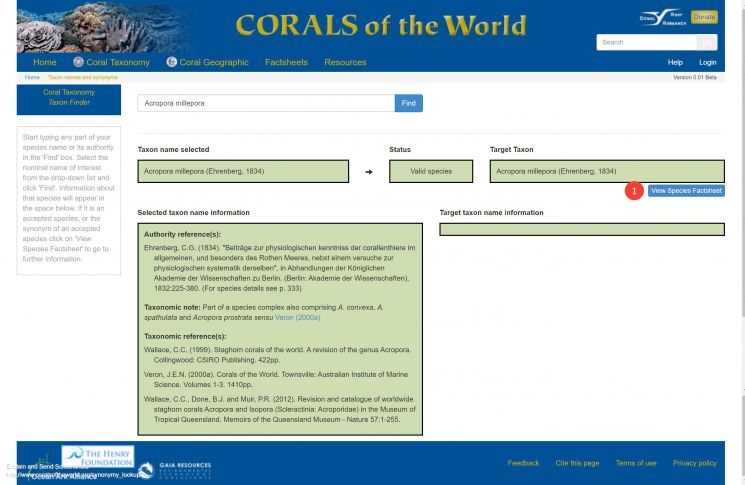Click the Home breadcrumb link

coord(32,77)
